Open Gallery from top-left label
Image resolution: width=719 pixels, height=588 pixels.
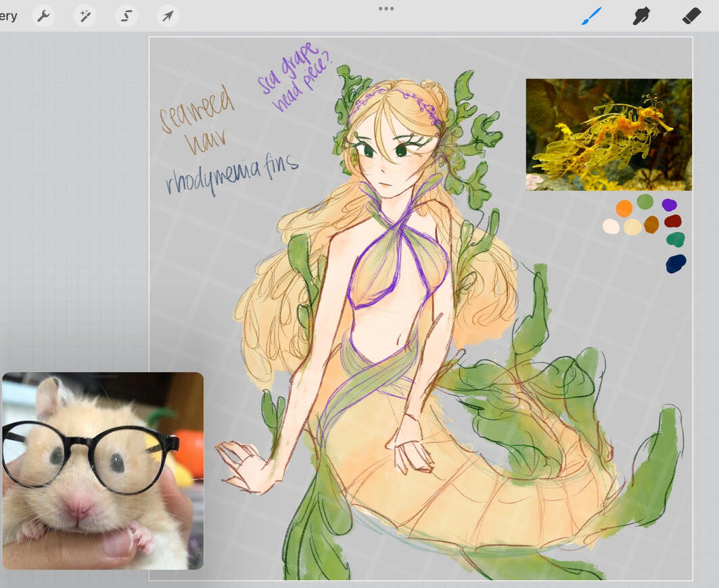8,16
